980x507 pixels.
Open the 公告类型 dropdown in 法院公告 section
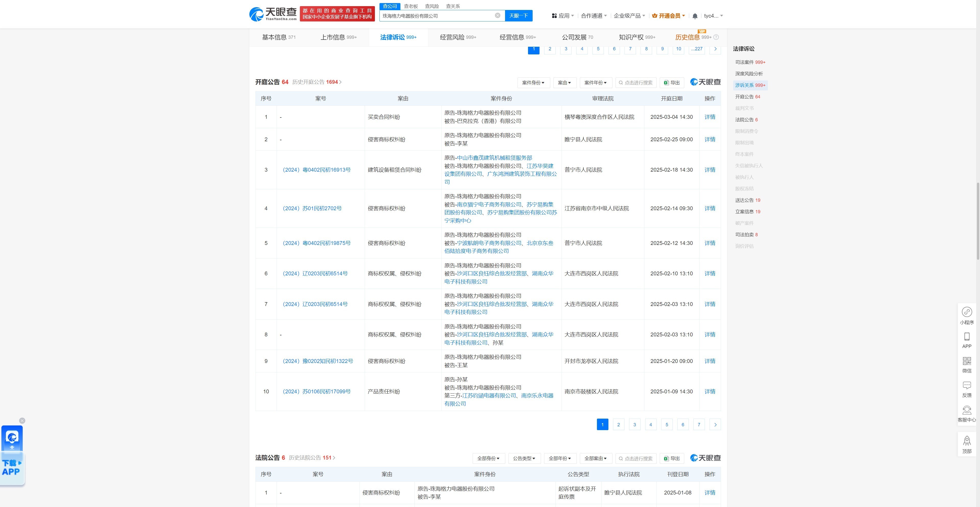[524, 458]
